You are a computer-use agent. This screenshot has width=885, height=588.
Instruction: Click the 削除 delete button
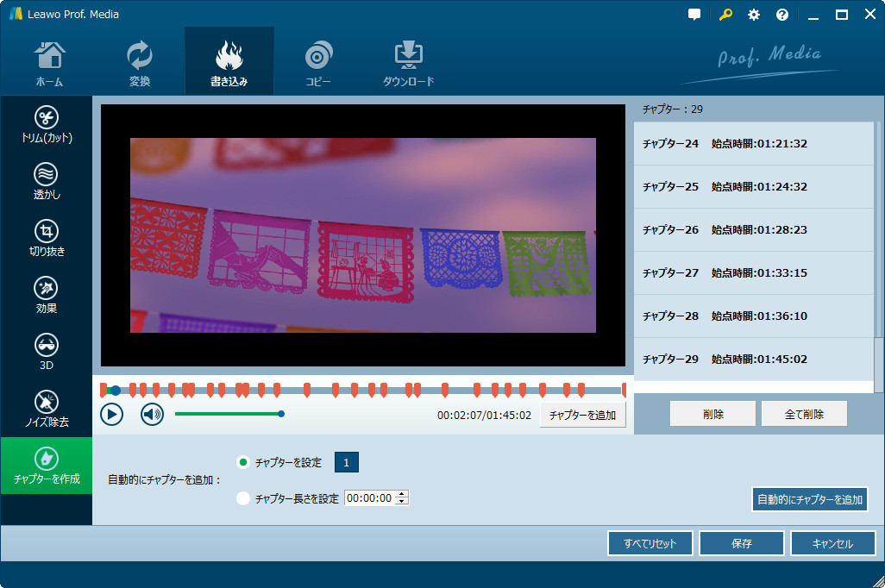click(712, 414)
